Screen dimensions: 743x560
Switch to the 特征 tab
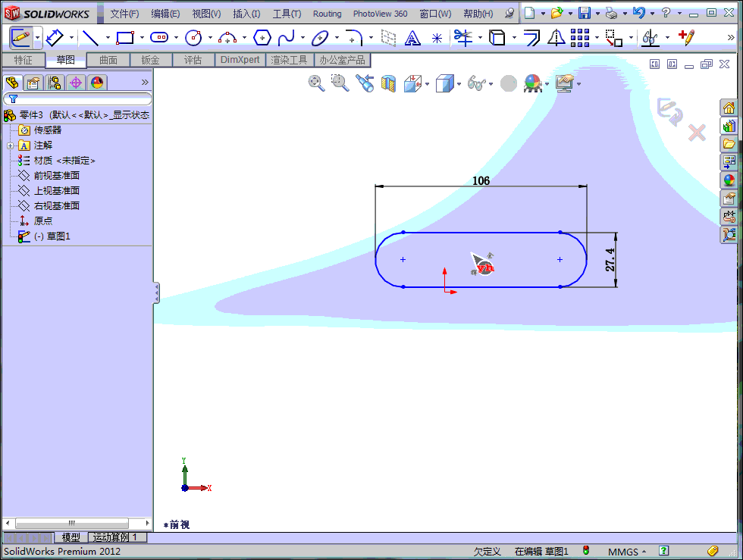click(x=24, y=60)
